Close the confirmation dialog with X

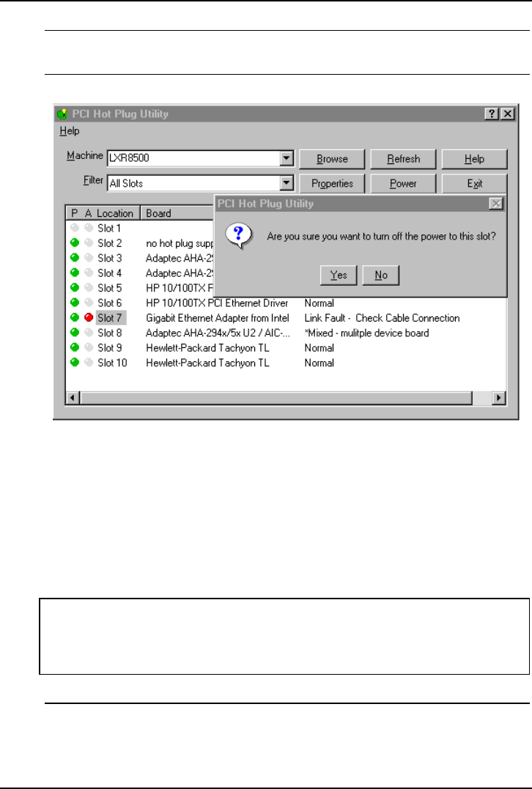496,203
